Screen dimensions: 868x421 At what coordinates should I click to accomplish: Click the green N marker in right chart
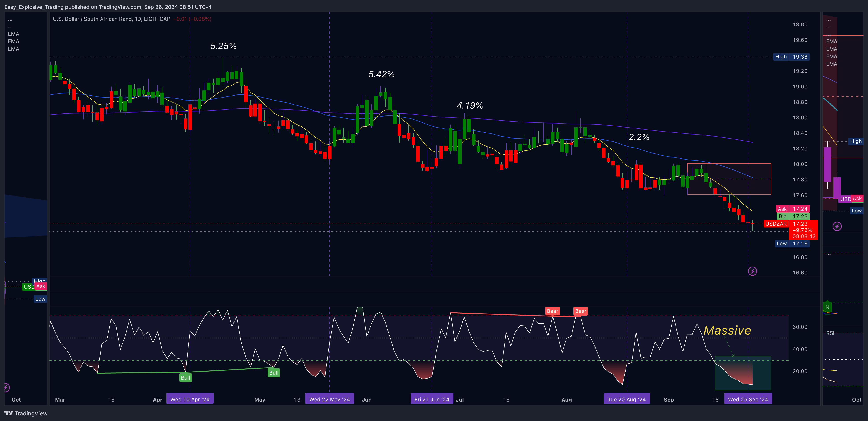(827, 307)
